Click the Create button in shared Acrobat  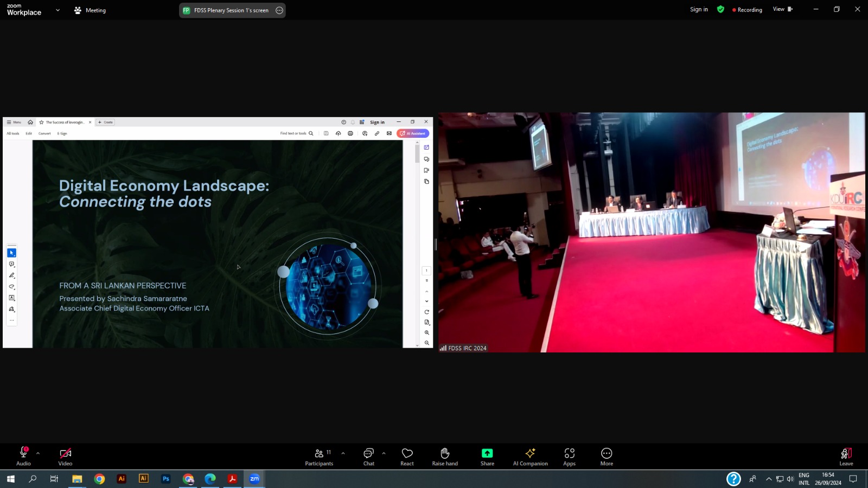pos(105,122)
